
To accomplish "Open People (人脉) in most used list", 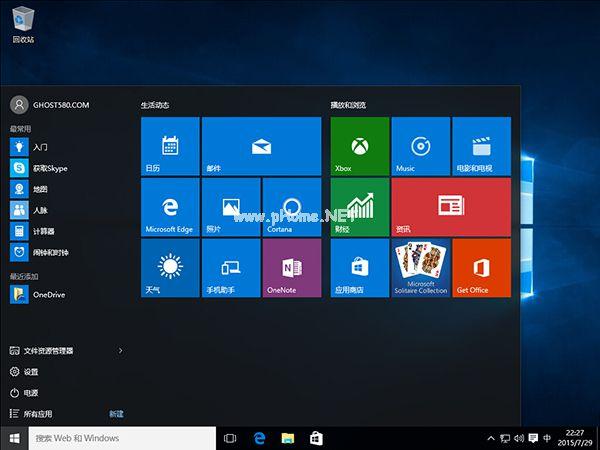I will pyautogui.click(x=67, y=210).
